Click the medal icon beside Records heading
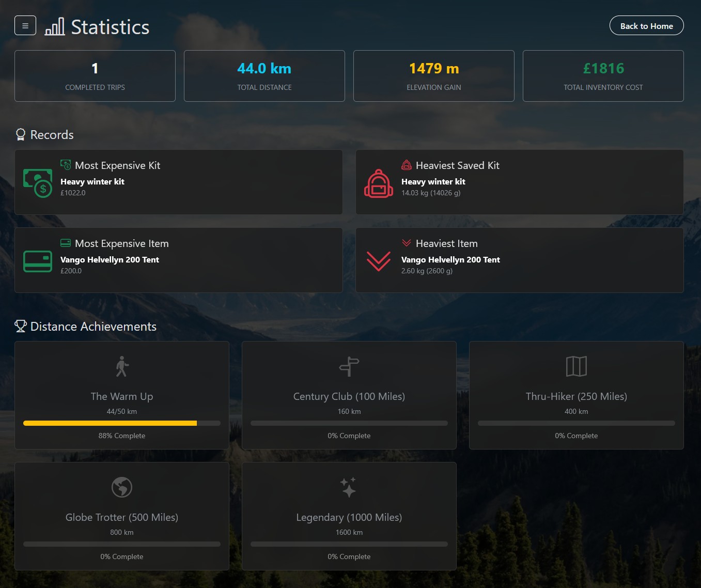Screen dimensions: 701x588 coord(21,134)
